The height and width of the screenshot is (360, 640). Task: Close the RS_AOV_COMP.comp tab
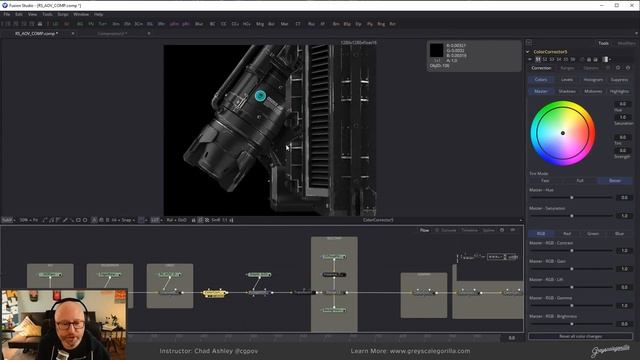click(x=73, y=33)
